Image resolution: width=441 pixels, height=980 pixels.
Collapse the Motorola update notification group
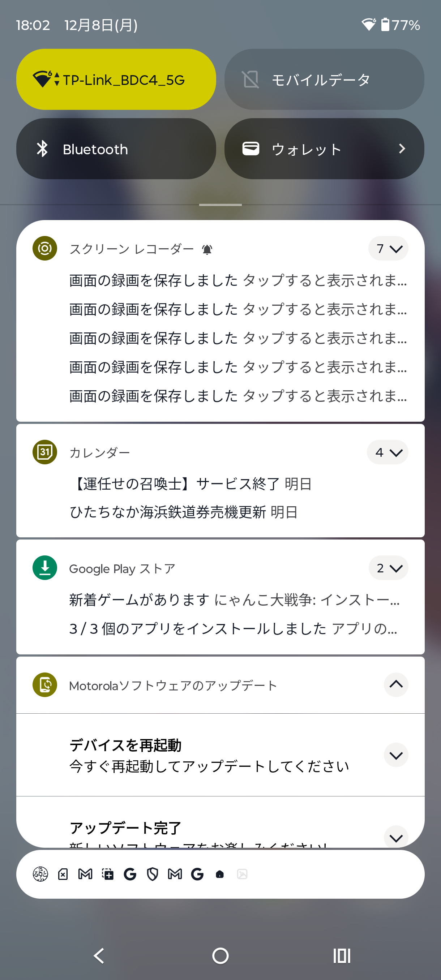[x=396, y=685]
